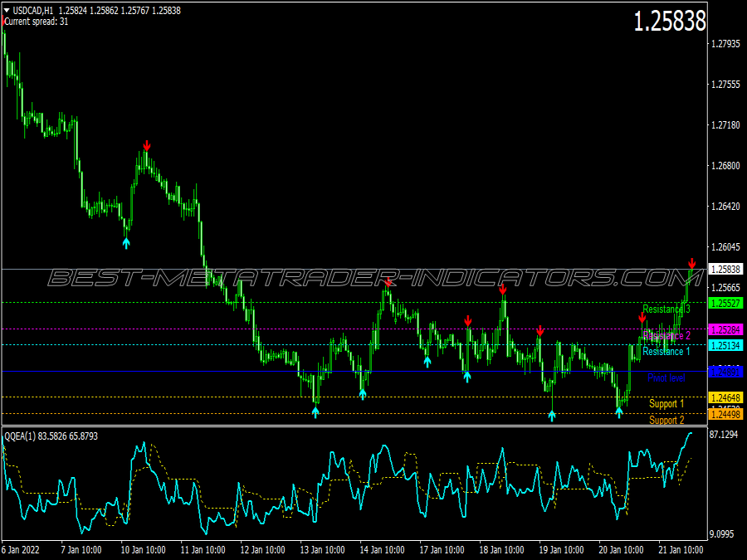Click the '17 Jan 10:00' time label
747x560 pixels.
coord(442,550)
